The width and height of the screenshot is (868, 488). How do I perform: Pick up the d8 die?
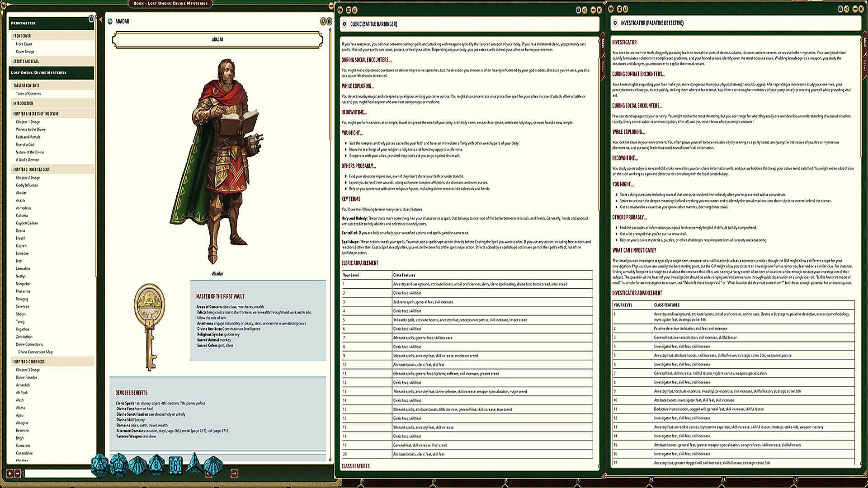pyautogui.click(x=156, y=465)
